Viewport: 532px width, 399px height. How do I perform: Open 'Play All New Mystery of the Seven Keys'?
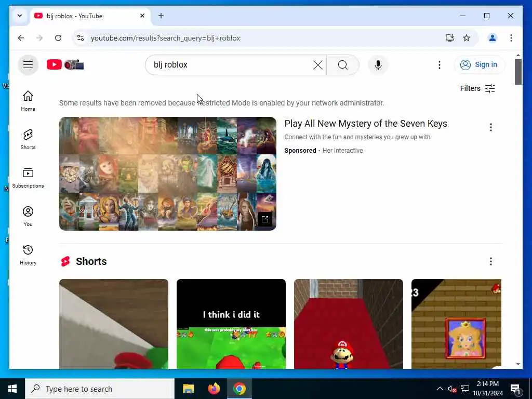pos(366,124)
